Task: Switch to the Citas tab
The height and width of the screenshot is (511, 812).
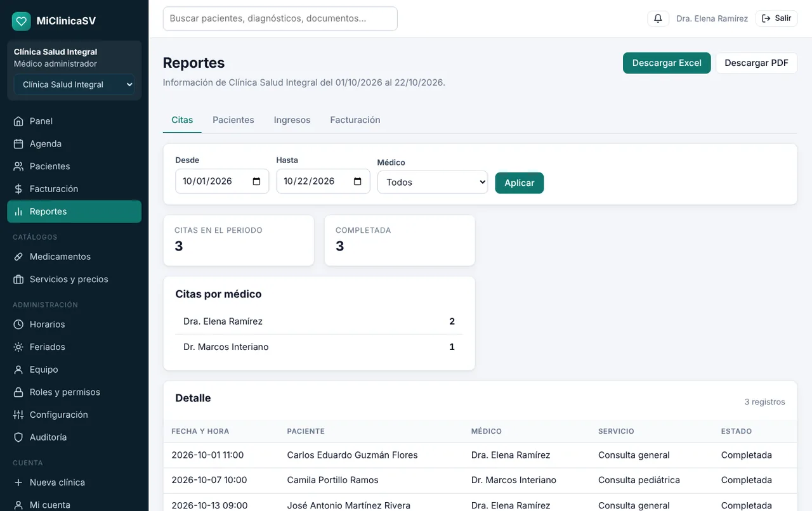Action: 182,120
